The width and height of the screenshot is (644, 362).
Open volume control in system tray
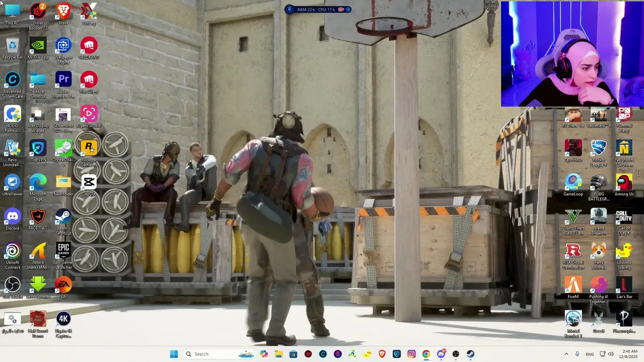pos(612,354)
